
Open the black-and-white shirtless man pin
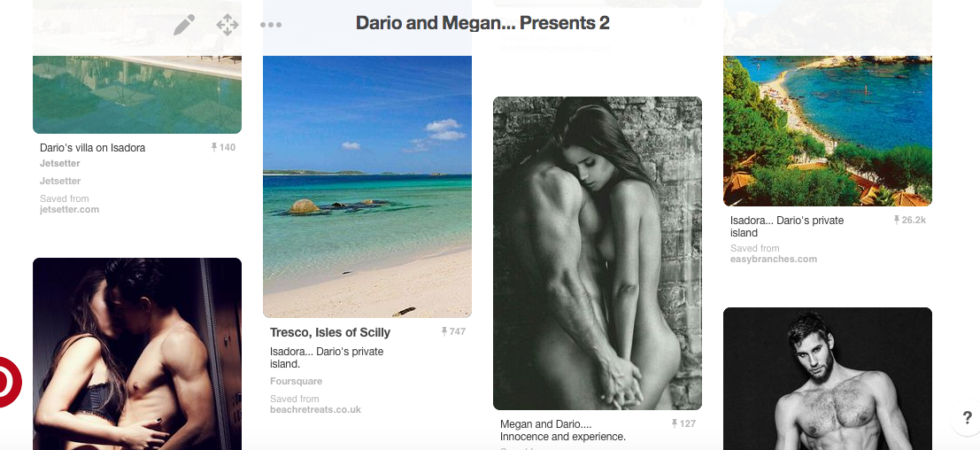[828, 379]
